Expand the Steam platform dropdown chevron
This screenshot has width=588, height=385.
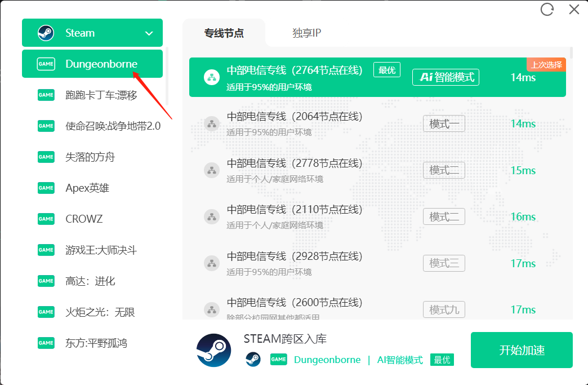tap(149, 33)
